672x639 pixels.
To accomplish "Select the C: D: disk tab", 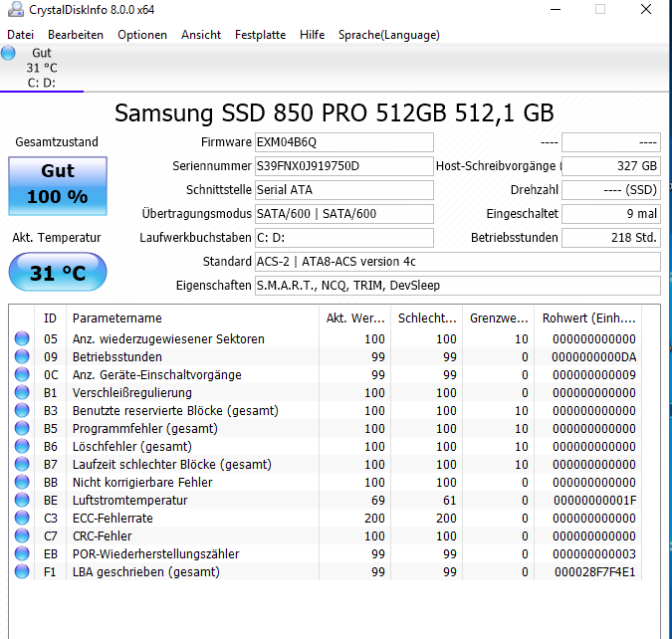I will tap(42, 68).
